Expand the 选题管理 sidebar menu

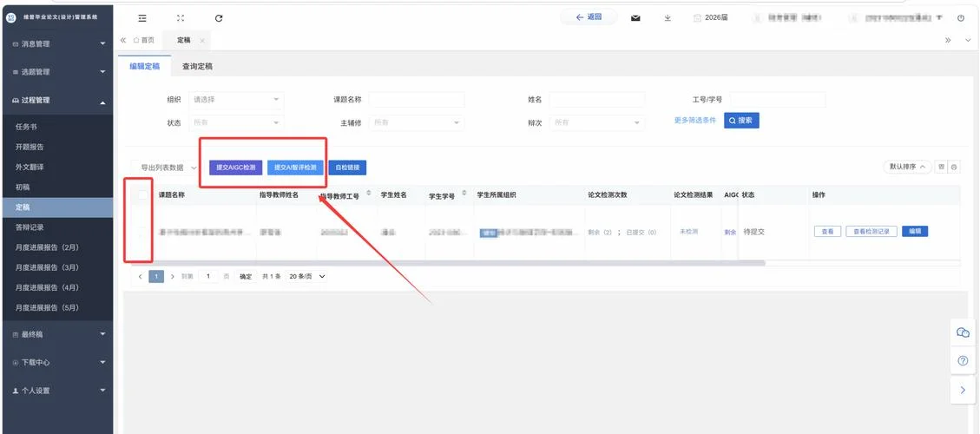coord(57,72)
